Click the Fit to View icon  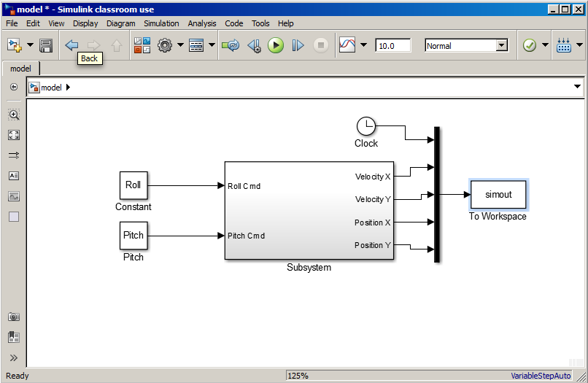[x=14, y=135]
